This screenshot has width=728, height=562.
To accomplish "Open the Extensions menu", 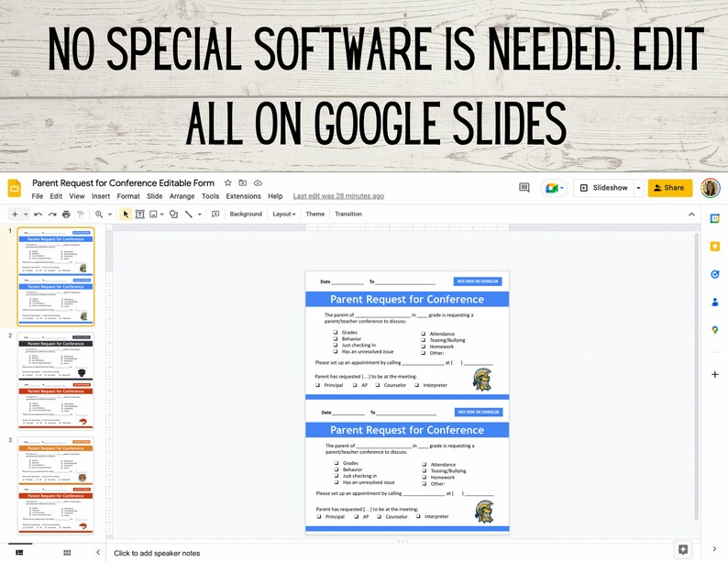I will click(x=243, y=196).
